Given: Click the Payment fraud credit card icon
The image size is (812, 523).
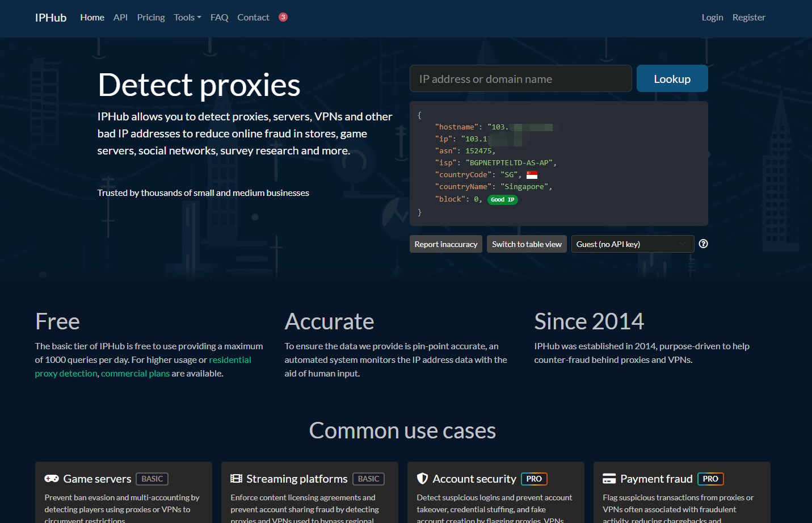Looking at the screenshot, I should click(x=609, y=479).
